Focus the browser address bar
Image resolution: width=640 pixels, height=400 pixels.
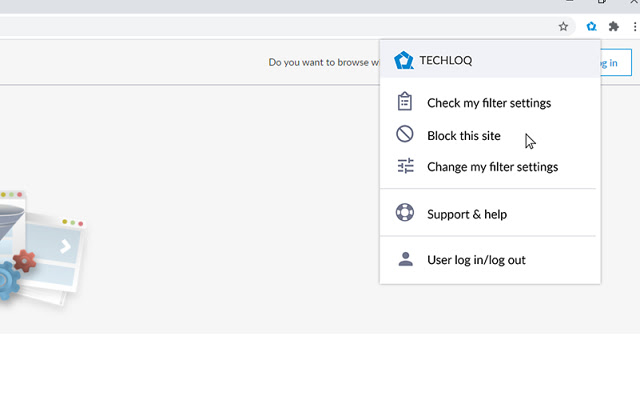[x=270, y=27]
